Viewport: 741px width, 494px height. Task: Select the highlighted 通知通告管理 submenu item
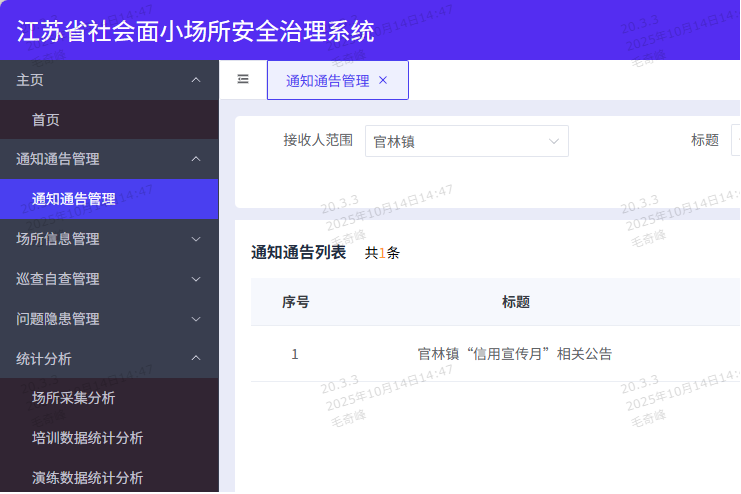[74, 199]
